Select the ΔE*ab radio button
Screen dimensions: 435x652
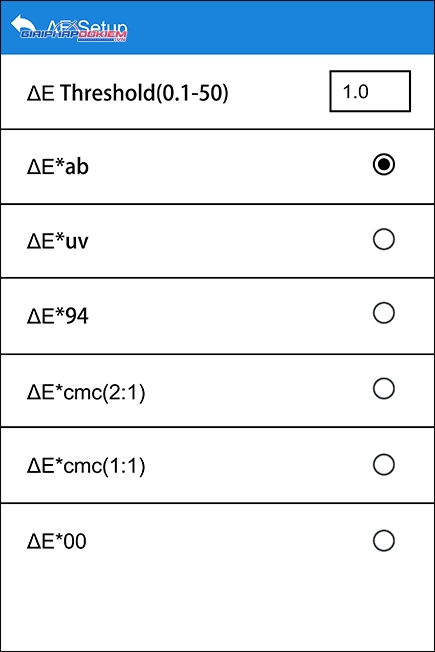(383, 164)
